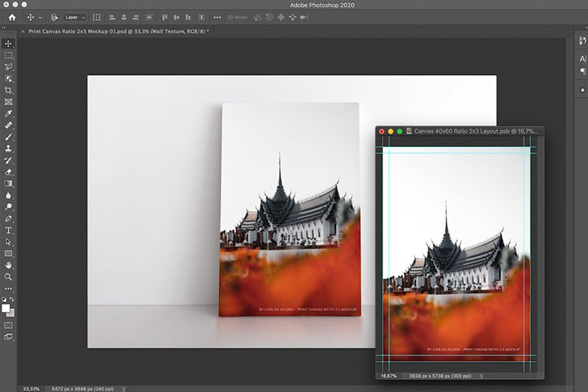Image resolution: width=588 pixels, height=392 pixels.
Task: Toggle the Auto-Select icon in options bar
Action: (54, 17)
